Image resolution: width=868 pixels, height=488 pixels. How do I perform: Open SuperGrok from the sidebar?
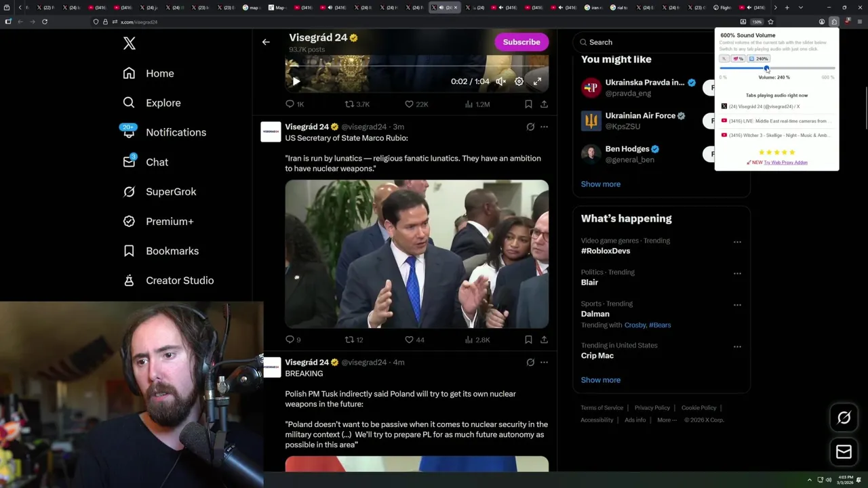159,192
